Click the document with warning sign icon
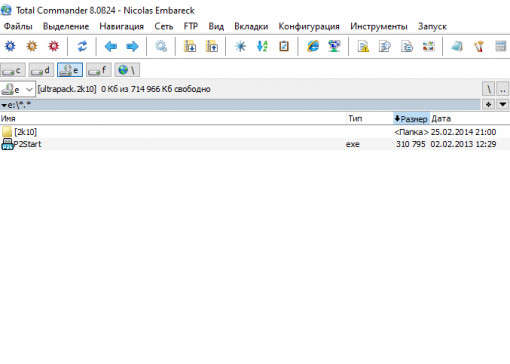510x364 pixels. (x=363, y=46)
